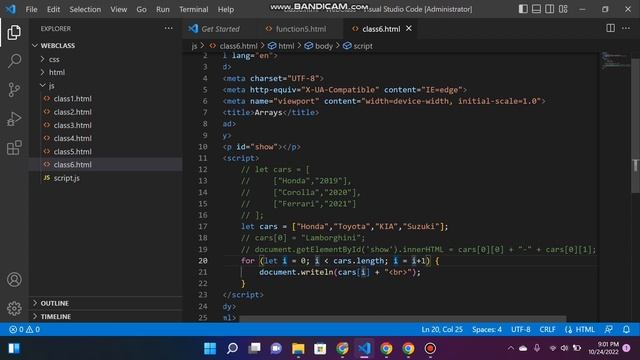Click the editor horizontal scrollbar
The height and width of the screenshot is (360, 640).
click(x=402, y=319)
